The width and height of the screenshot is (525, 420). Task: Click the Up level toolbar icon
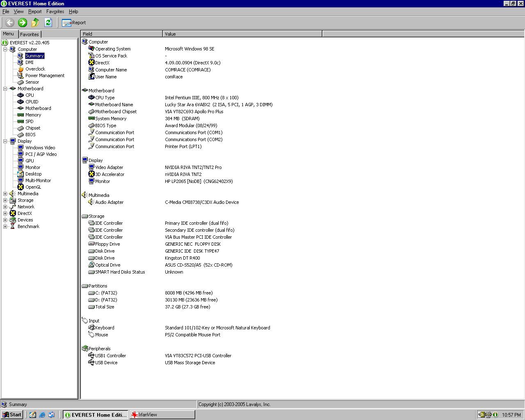point(35,23)
